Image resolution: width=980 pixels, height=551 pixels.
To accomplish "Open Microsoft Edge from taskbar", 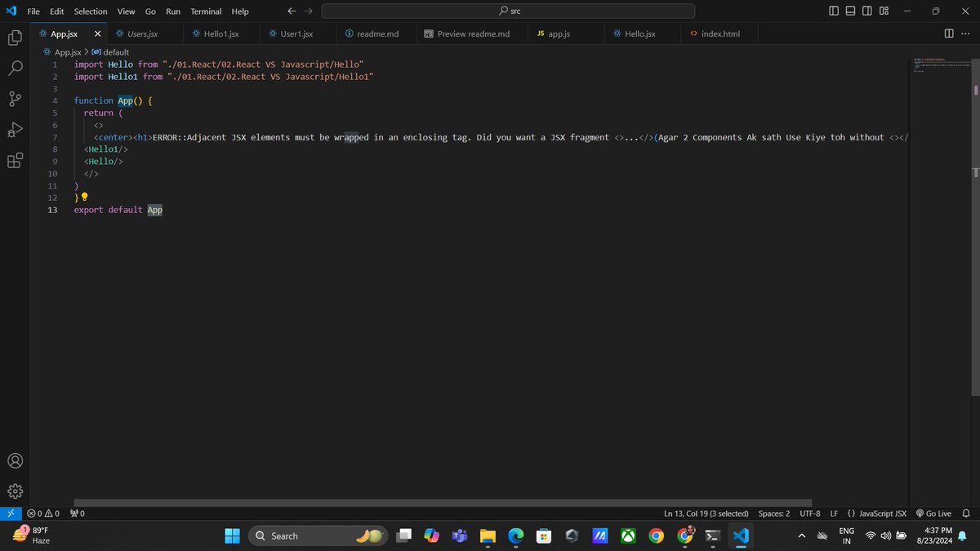I will [x=515, y=535].
